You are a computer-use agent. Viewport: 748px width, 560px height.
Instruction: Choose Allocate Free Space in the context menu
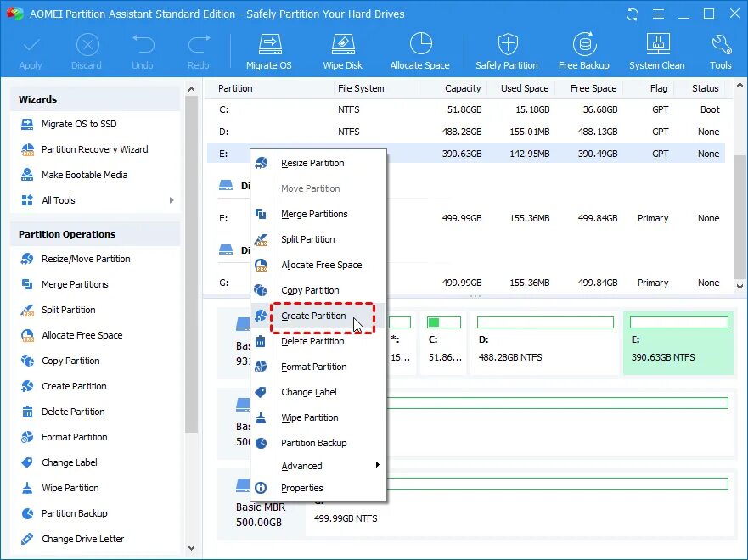(318, 265)
